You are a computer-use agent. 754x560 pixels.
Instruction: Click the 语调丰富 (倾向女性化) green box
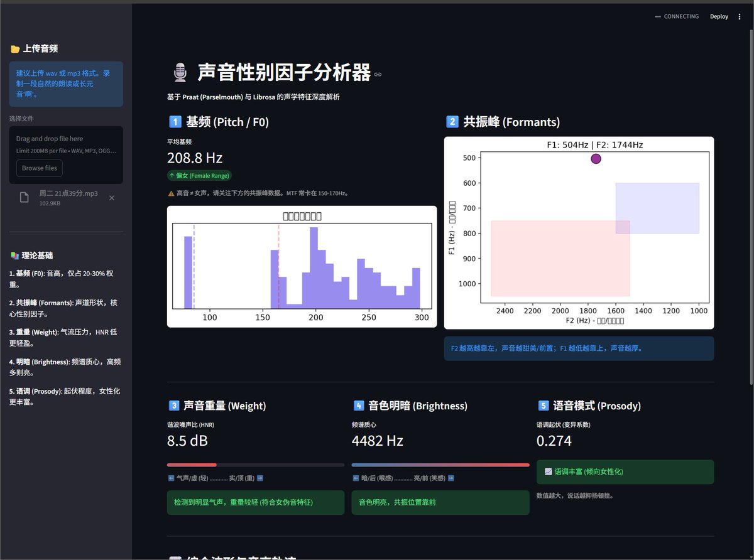pos(625,472)
